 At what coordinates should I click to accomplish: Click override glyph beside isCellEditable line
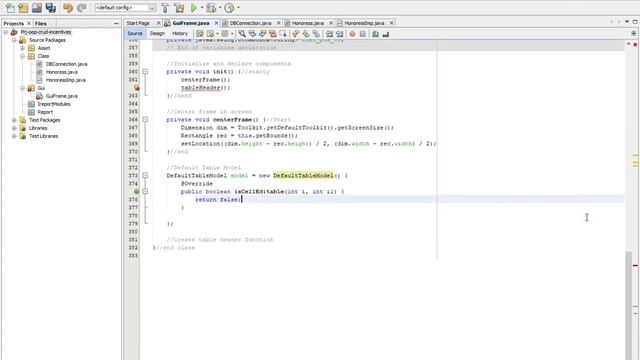point(136,191)
